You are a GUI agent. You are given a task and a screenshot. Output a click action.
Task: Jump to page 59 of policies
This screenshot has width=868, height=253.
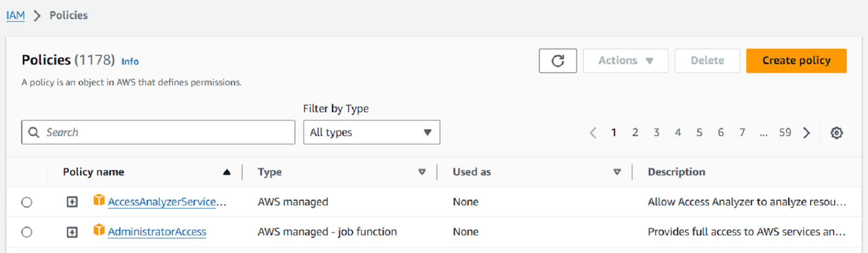point(784,133)
